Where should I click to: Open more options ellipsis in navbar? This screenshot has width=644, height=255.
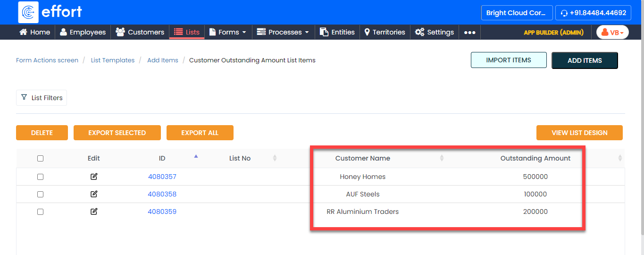click(x=469, y=32)
